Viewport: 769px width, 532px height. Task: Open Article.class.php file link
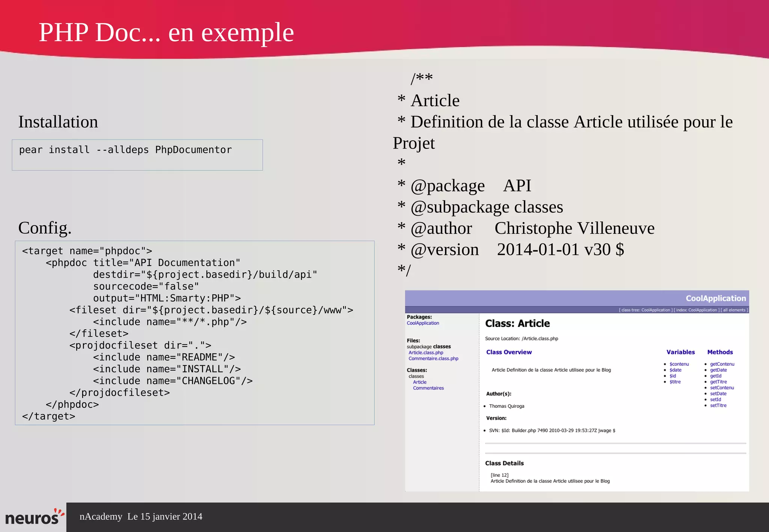(426, 353)
